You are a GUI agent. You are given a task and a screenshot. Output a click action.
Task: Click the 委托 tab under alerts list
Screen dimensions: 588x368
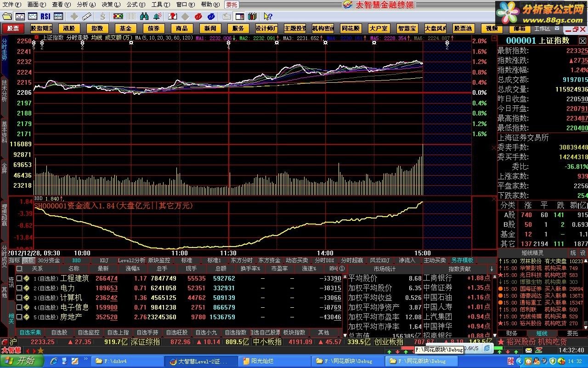point(572,333)
